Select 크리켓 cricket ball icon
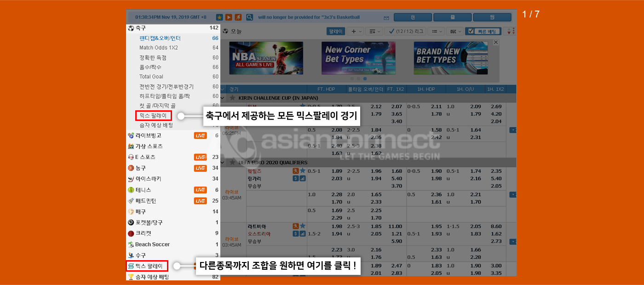644x285 pixels. click(131, 234)
